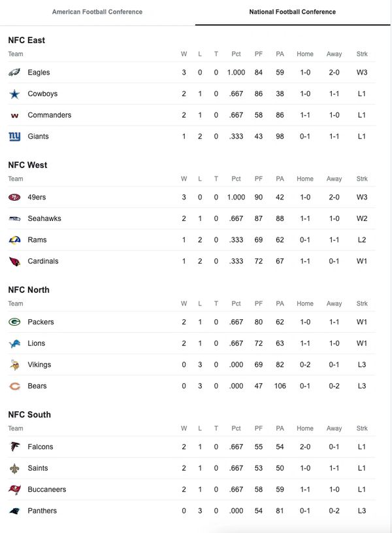Open the Lions team link
The width and height of the screenshot is (392, 533).
pyautogui.click(x=37, y=343)
